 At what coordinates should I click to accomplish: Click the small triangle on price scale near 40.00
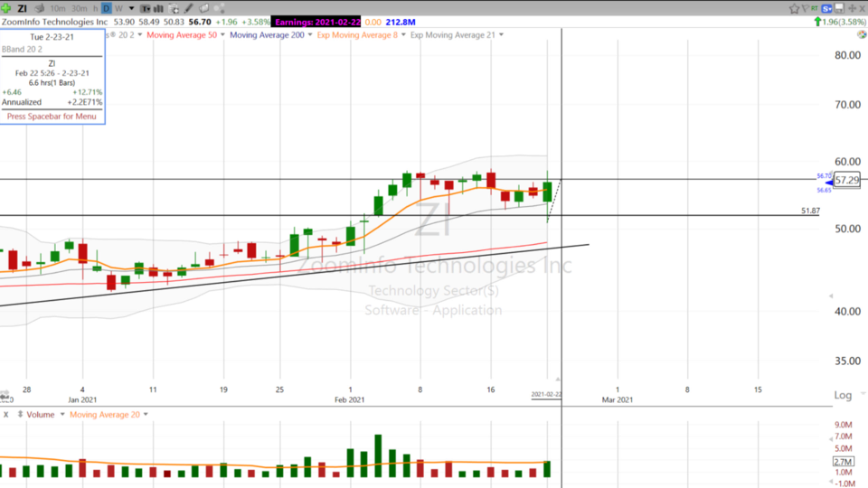(830, 296)
